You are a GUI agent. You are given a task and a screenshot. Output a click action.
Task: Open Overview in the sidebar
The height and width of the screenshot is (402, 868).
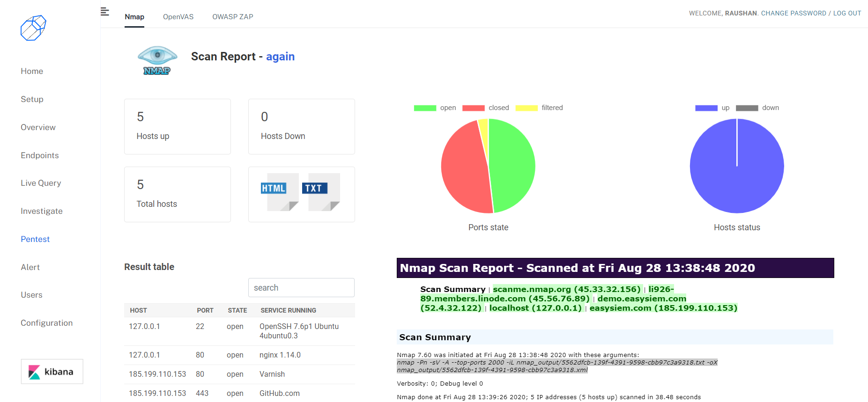(x=38, y=127)
